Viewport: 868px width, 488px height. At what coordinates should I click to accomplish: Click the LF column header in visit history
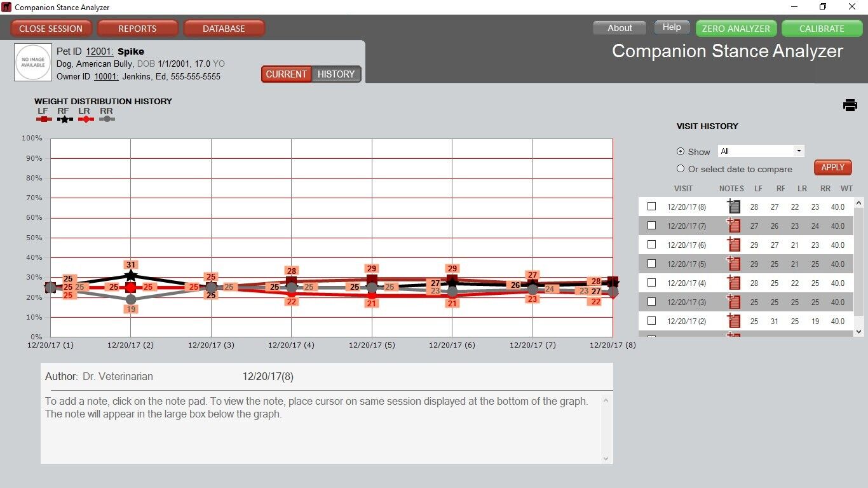pyautogui.click(x=758, y=189)
